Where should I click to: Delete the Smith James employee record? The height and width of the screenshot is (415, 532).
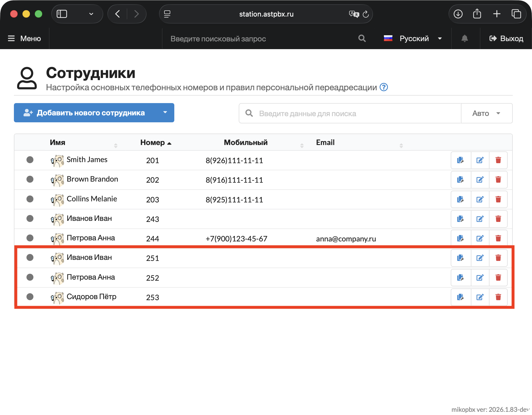(498, 160)
